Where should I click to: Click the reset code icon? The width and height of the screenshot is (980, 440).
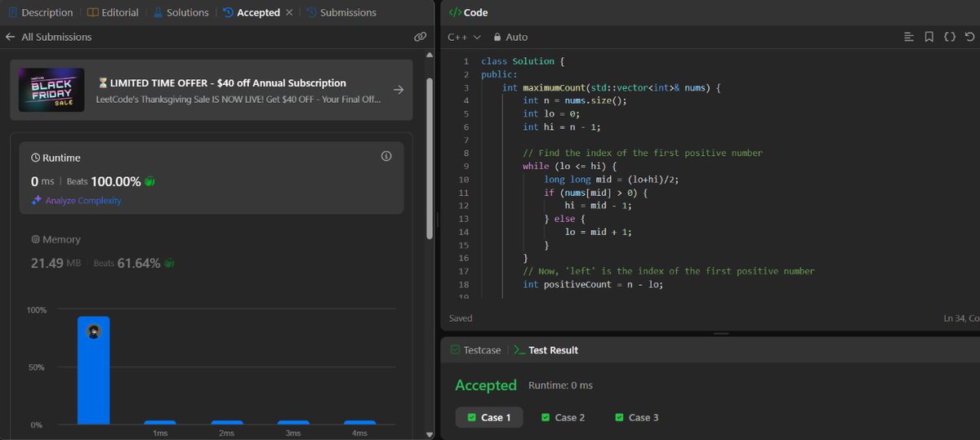[x=969, y=37]
